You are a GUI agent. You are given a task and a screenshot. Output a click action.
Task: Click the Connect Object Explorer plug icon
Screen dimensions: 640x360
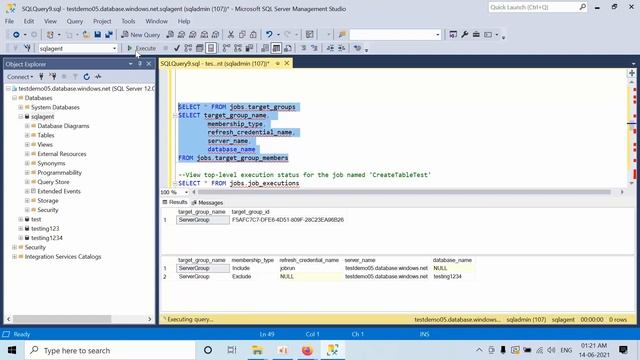(x=41, y=76)
